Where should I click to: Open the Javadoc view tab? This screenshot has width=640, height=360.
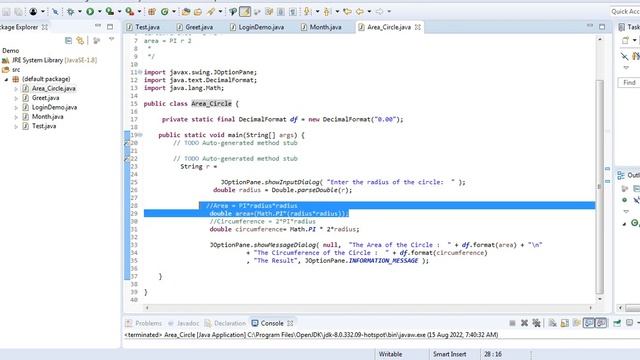[x=183, y=323]
